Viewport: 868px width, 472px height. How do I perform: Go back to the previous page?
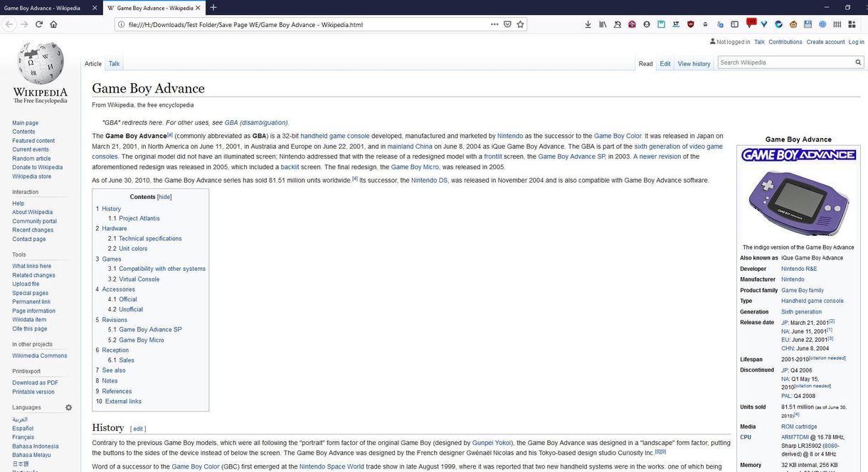9,24
